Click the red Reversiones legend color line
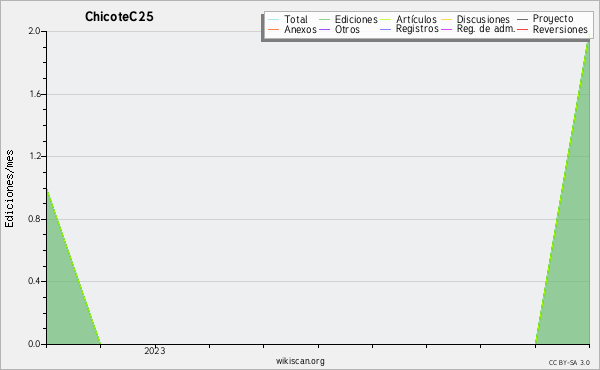600x370 pixels. coord(522,29)
